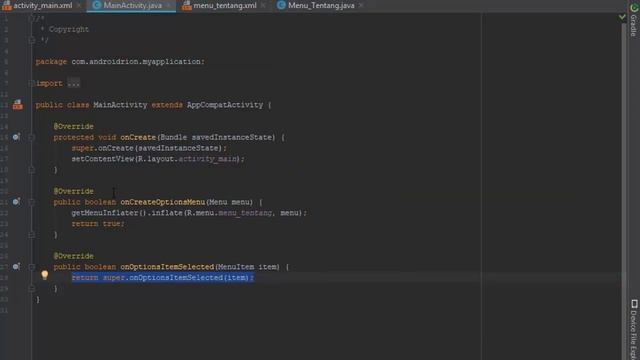Collapse the copyright comment block at its start

[x=32, y=18]
